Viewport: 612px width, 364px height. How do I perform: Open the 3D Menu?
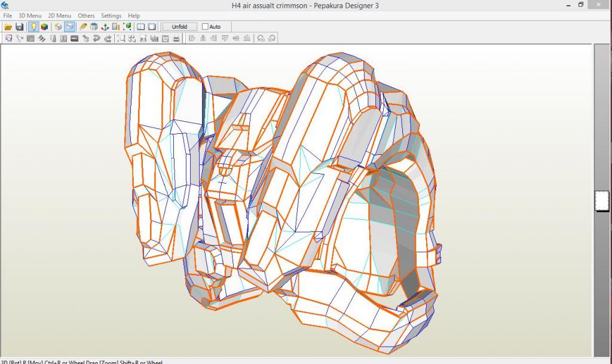coord(30,16)
